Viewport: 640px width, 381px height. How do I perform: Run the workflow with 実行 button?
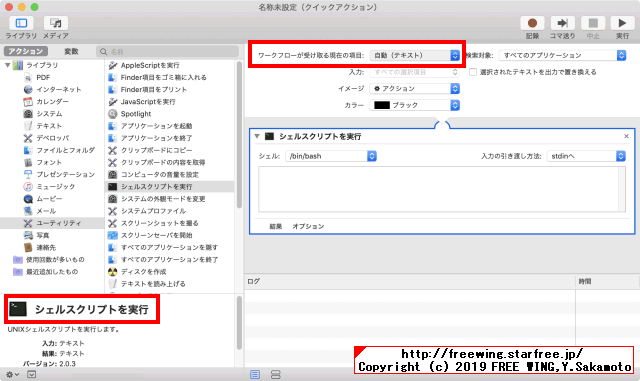[622, 23]
